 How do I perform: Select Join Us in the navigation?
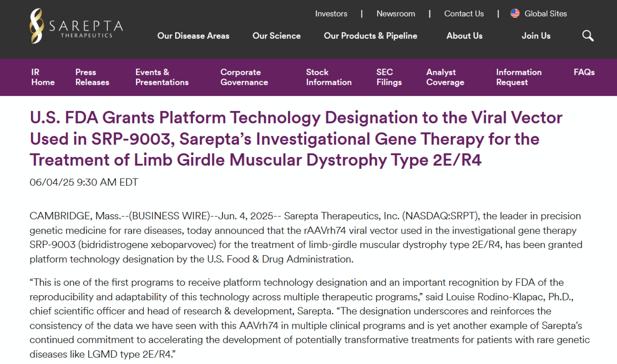click(x=536, y=36)
